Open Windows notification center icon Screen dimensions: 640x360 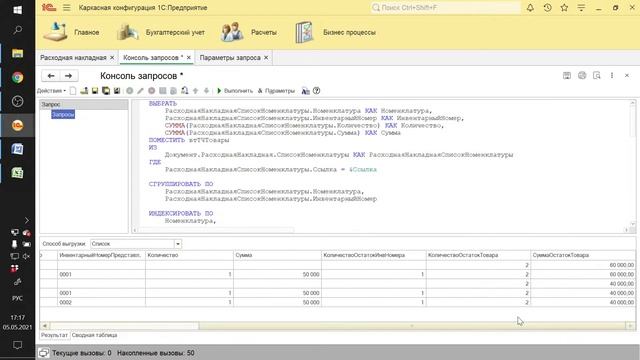point(18,345)
